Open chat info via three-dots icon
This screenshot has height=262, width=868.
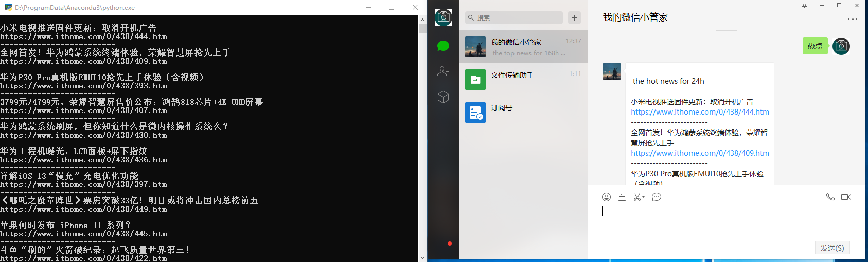pos(853,20)
